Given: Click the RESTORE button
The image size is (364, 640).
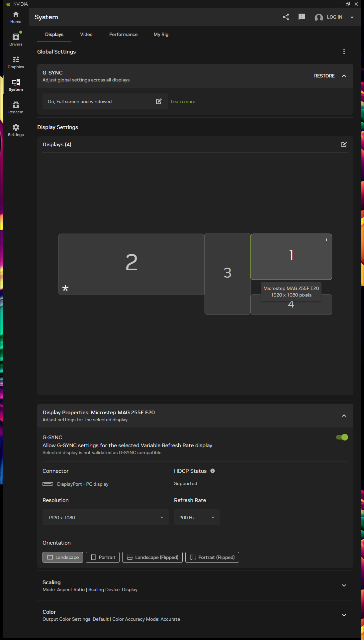Looking at the screenshot, I should (x=324, y=76).
